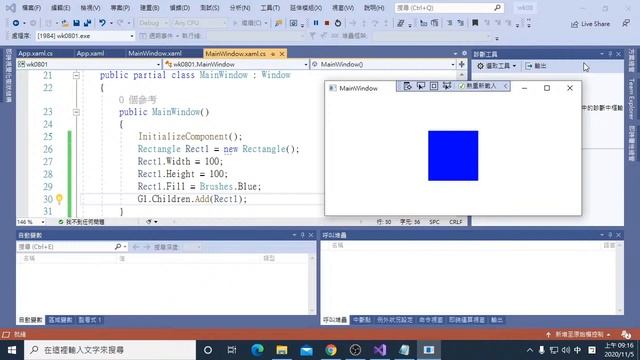This screenshot has height=360, width=640.
Task: Click the Windows taskbar search box
Action: point(110,350)
